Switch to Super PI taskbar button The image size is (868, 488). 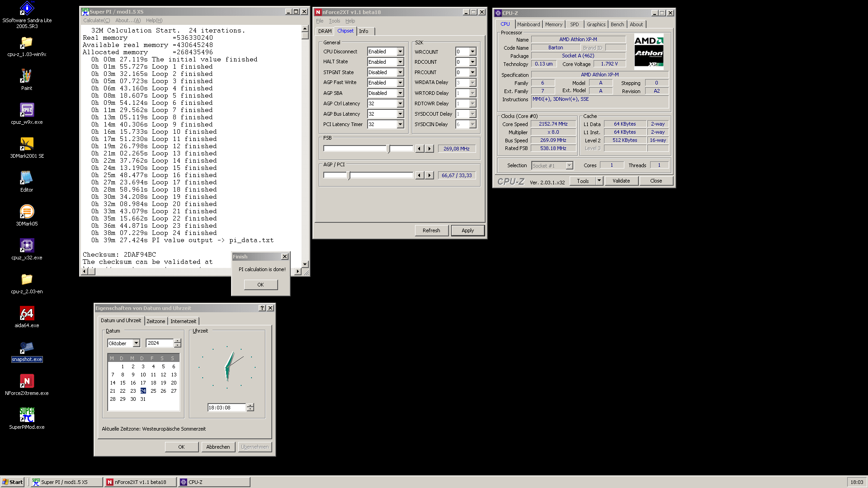66,482
